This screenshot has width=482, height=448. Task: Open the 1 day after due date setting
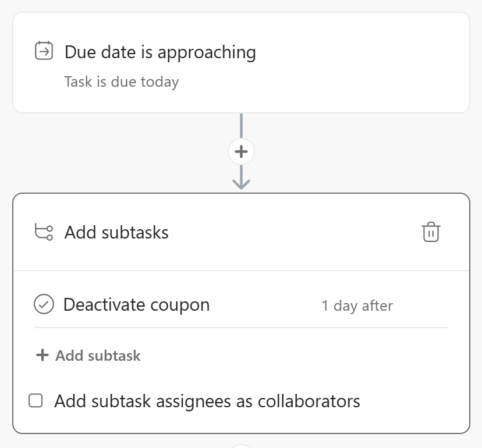357,305
